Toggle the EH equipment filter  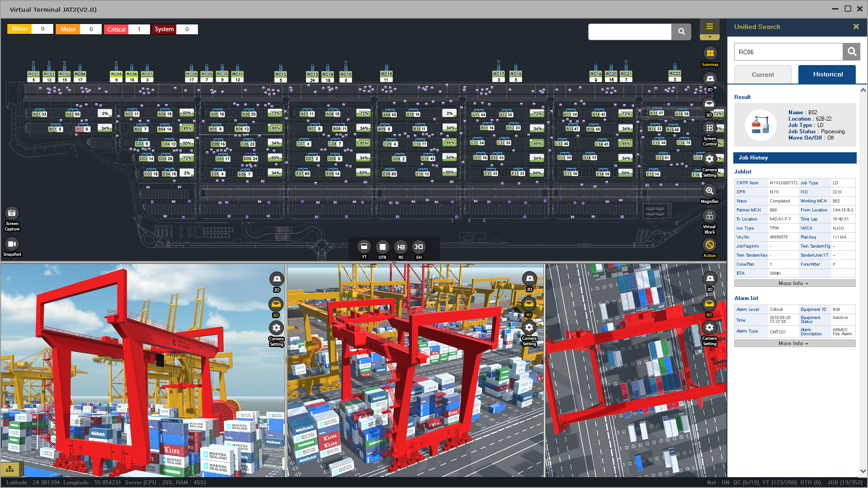419,247
